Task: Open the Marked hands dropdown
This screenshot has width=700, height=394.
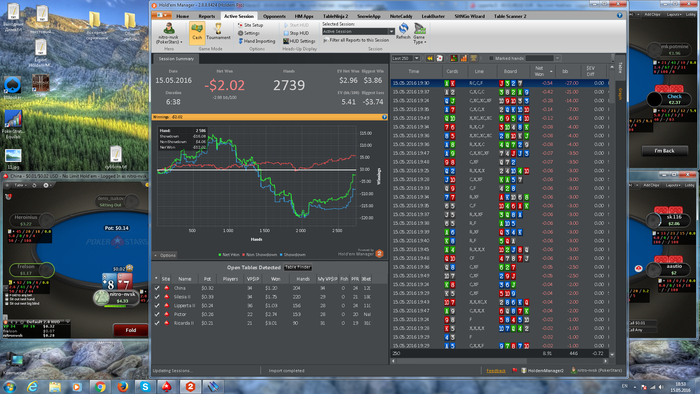Action: point(557,58)
